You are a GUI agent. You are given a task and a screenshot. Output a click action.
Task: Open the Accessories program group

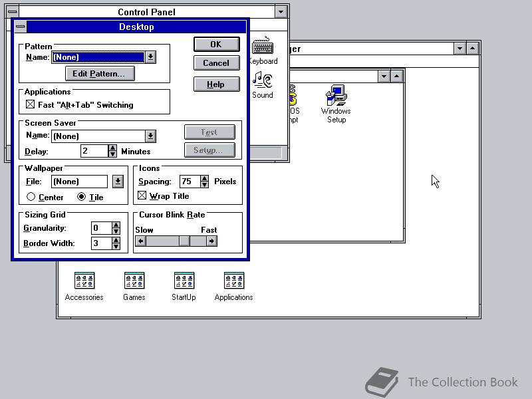[x=84, y=287]
